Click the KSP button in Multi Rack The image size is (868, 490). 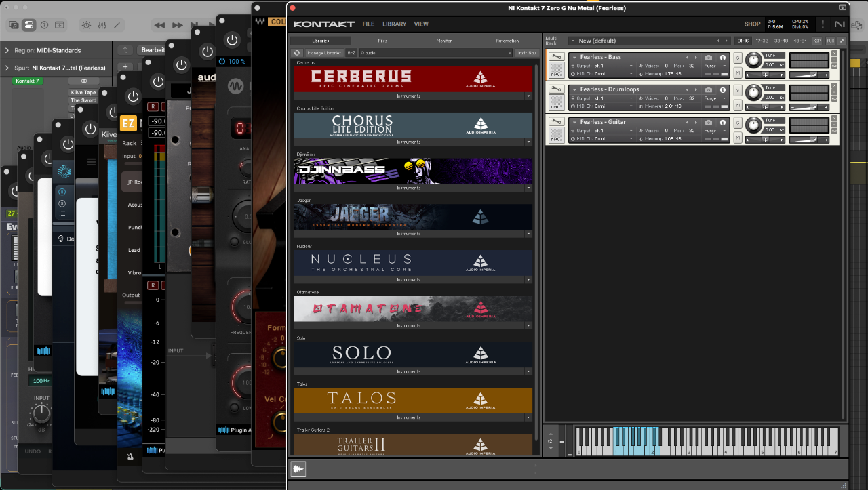click(x=816, y=41)
